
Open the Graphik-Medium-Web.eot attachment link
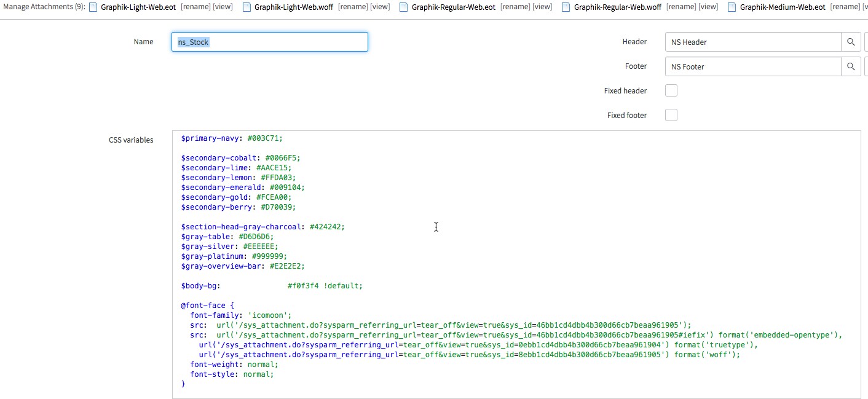(x=783, y=7)
